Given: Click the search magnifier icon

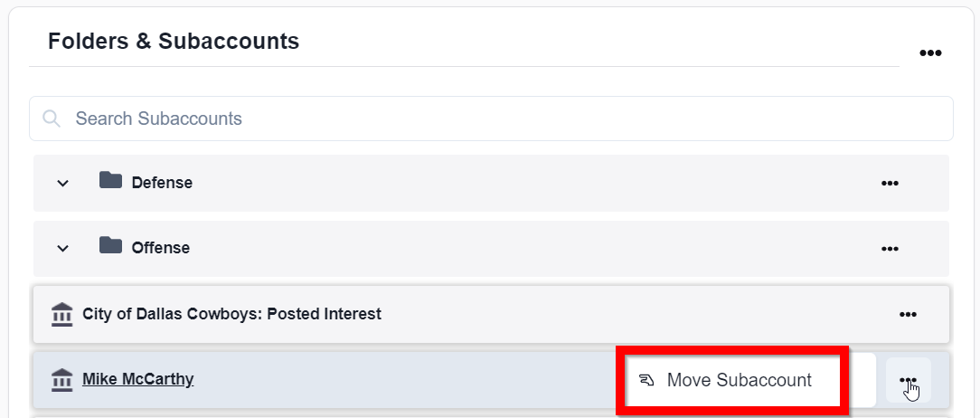Looking at the screenshot, I should pyautogui.click(x=52, y=119).
